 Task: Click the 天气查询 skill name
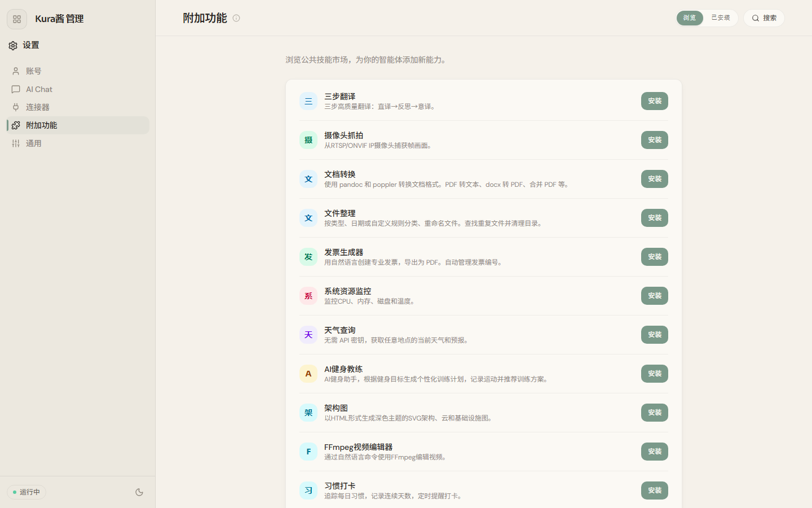[339, 330]
